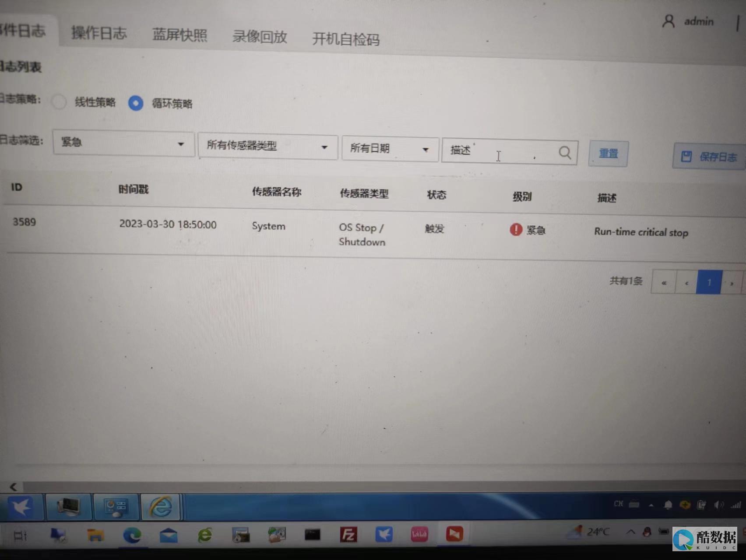Open 所有日期 date dropdown
This screenshot has height=560, width=746.
click(390, 149)
